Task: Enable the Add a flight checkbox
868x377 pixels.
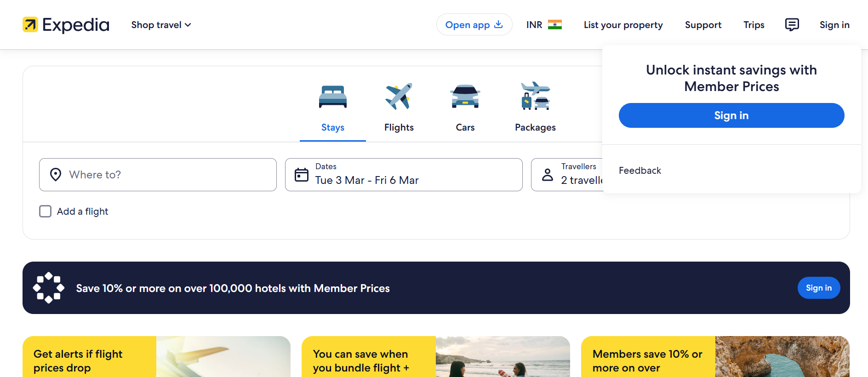Action: (x=46, y=211)
